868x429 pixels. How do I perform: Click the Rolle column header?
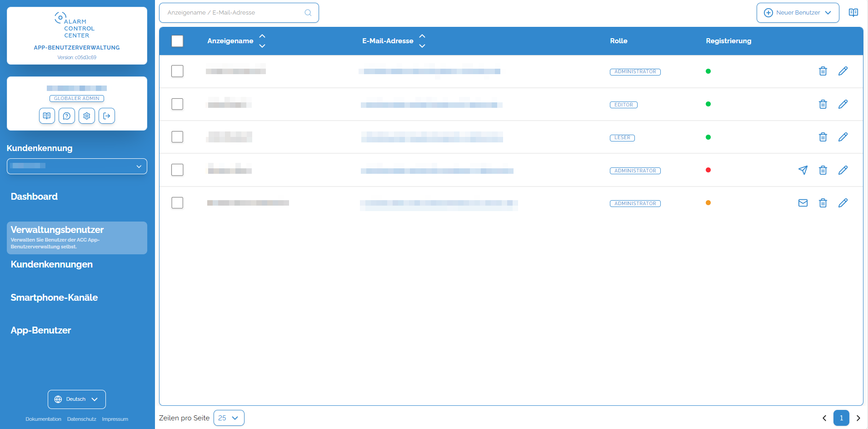pos(619,41)
